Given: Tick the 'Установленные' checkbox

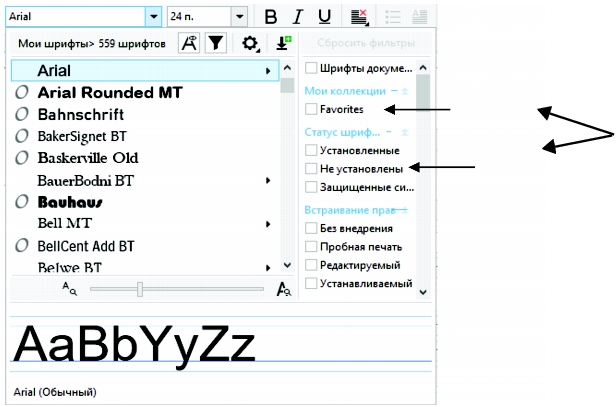Looking at the screenshot, I should pyautogui.click(x=312, y=150).
